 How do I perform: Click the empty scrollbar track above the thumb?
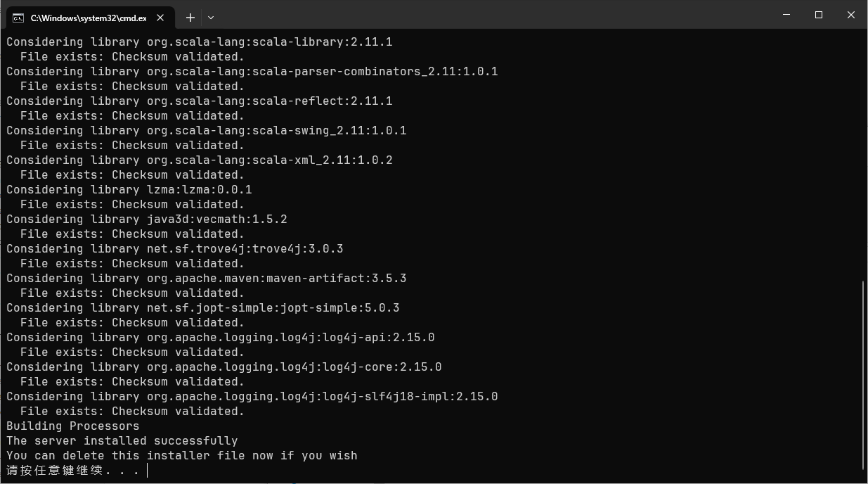click(x=863, y=155)
